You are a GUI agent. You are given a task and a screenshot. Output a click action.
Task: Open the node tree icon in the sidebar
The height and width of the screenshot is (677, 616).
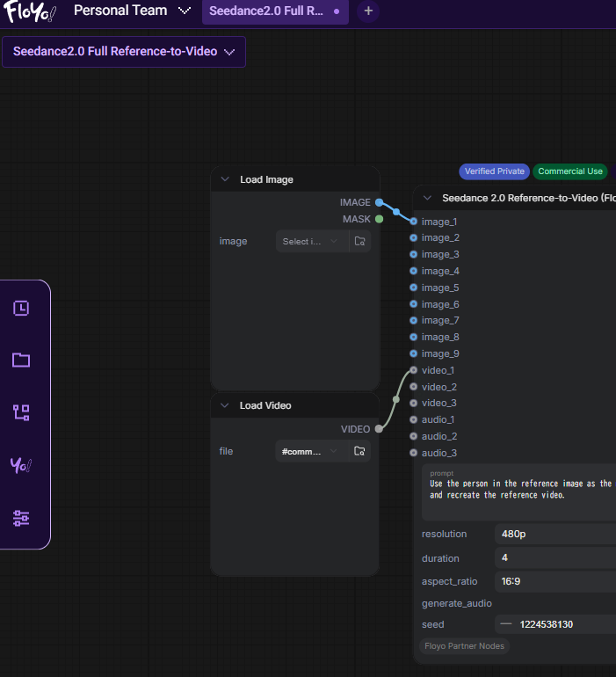(x=21, y=412)
